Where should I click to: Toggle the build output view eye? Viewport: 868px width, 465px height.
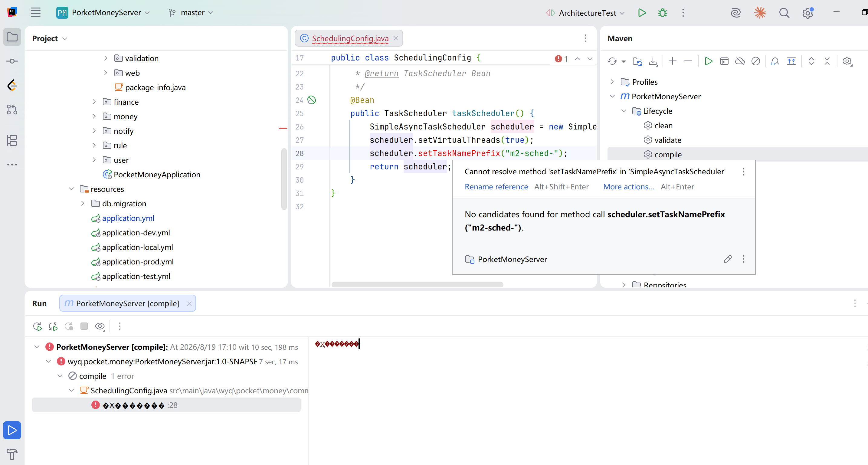100,326
